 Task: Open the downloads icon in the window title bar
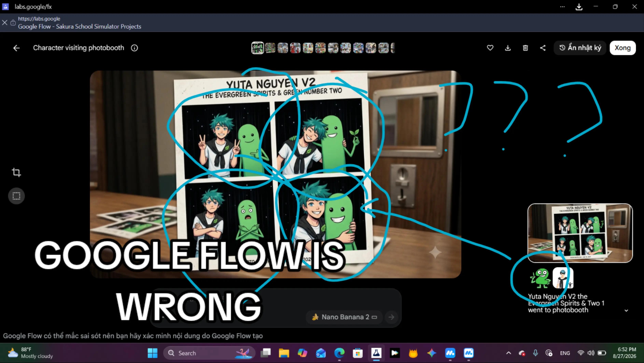579,7
